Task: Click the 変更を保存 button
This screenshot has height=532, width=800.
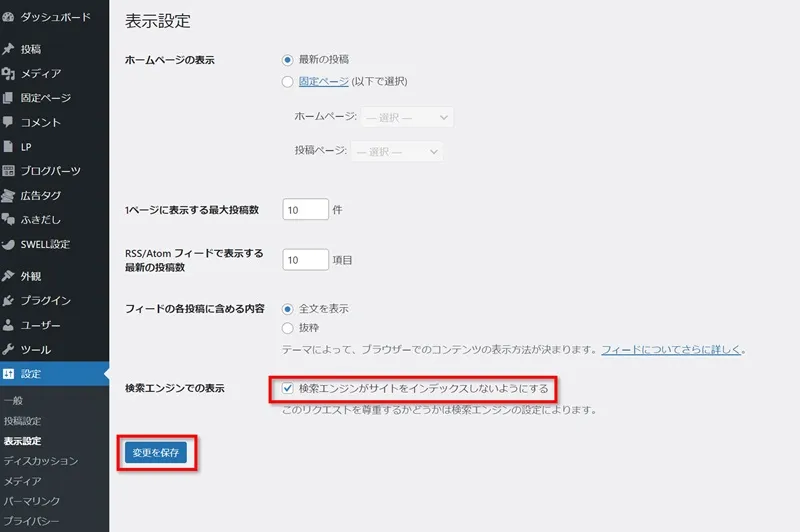Action: [x=155, y=453]
